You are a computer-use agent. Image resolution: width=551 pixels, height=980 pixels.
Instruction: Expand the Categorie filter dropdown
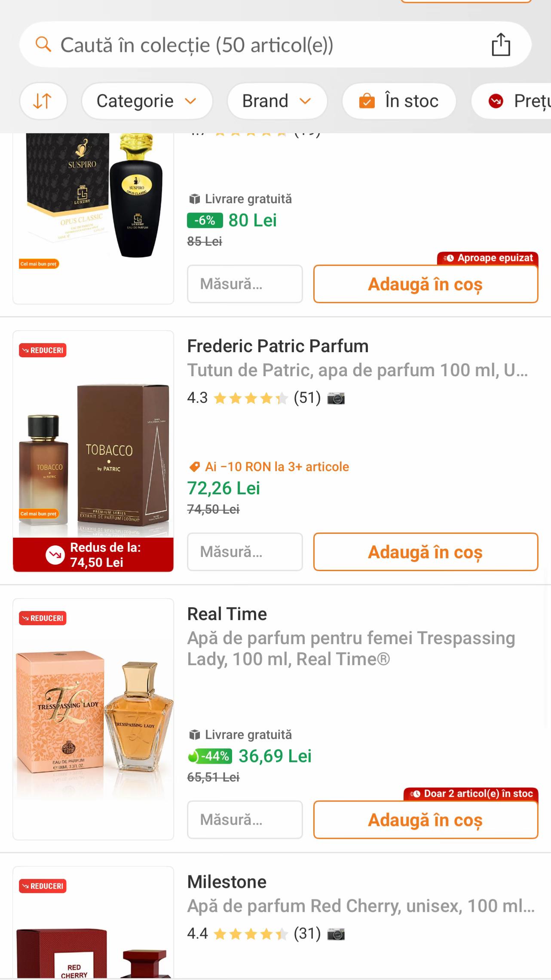[147, 101]
